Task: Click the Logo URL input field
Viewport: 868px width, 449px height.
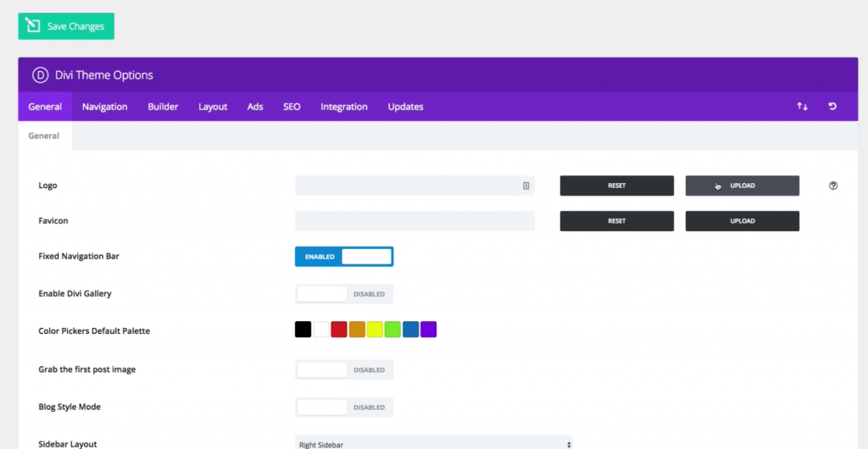Action: (x=415, y=186)
